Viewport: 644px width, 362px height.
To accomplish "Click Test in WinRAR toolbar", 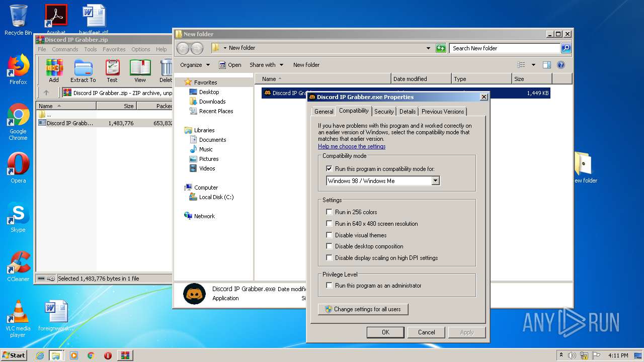I will coord(112,70).
